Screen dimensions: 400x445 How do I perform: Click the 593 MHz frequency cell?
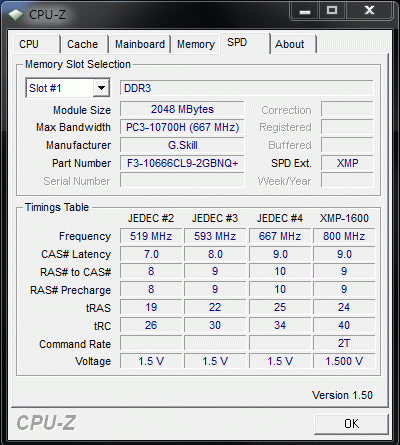(215, 236)
